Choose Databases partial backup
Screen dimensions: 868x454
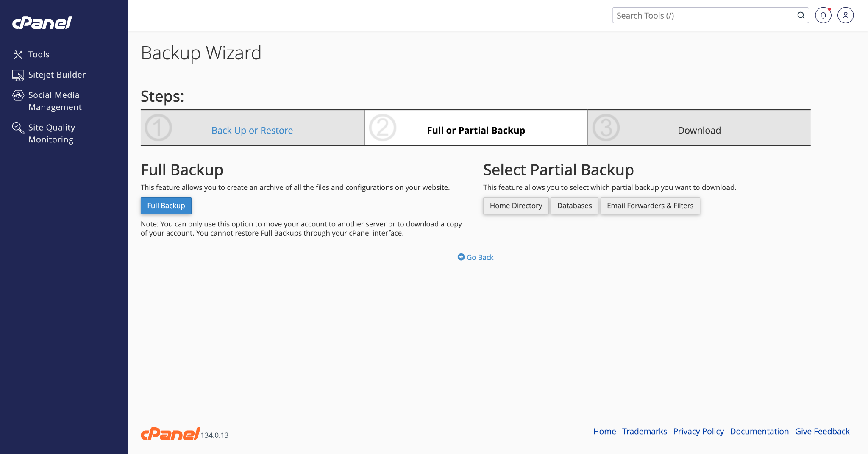(x=574, y=206)
